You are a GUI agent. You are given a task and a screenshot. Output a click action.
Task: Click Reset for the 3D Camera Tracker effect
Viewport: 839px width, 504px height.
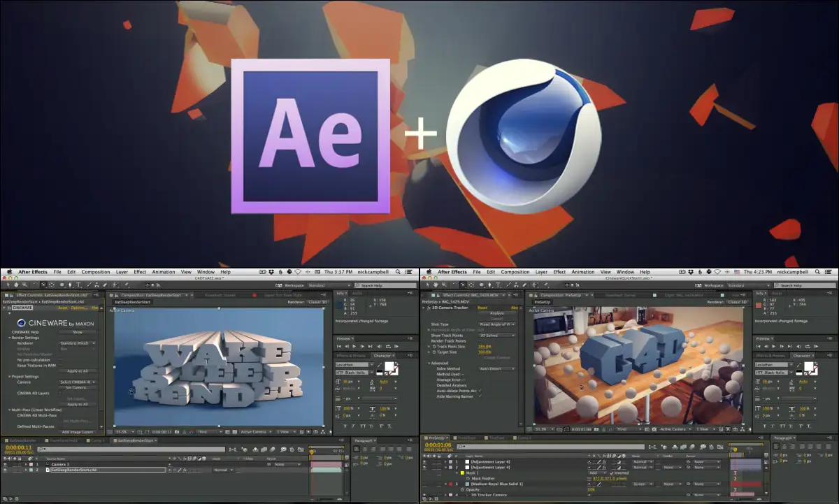point(482,307)
